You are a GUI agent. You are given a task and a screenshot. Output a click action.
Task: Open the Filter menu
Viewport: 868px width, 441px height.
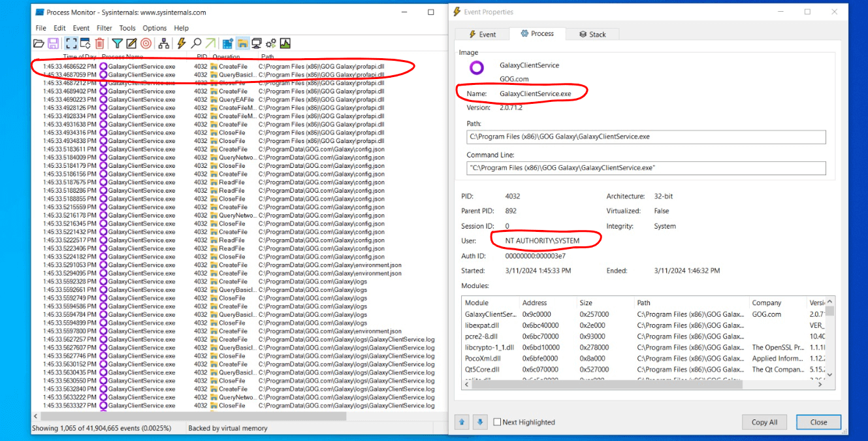pos(104,28)
